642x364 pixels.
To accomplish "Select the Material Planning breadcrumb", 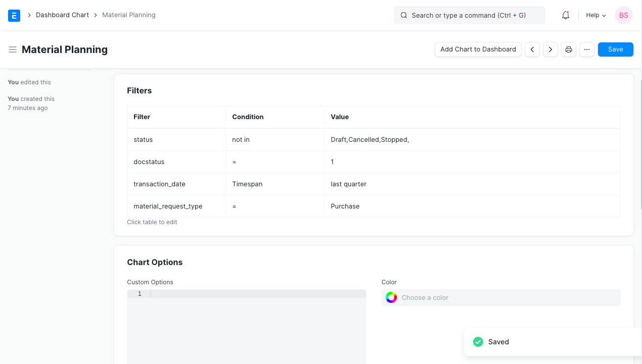I will [128, 15].
